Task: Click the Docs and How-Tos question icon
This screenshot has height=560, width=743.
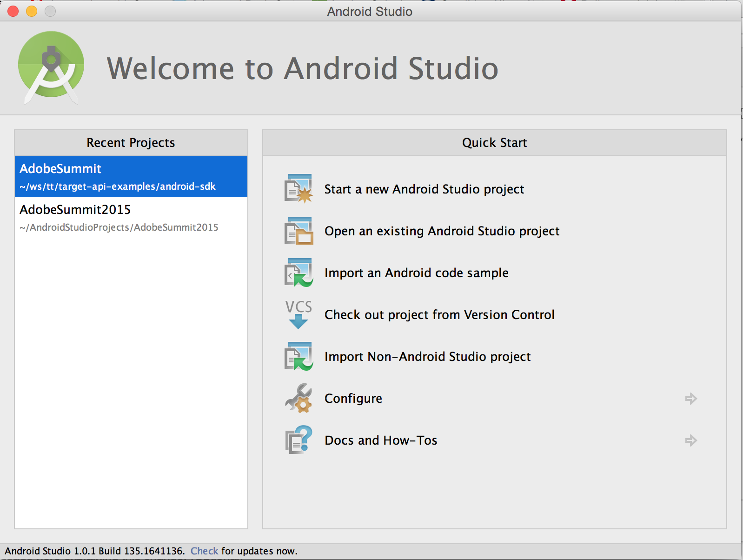Action: point(299,440)
